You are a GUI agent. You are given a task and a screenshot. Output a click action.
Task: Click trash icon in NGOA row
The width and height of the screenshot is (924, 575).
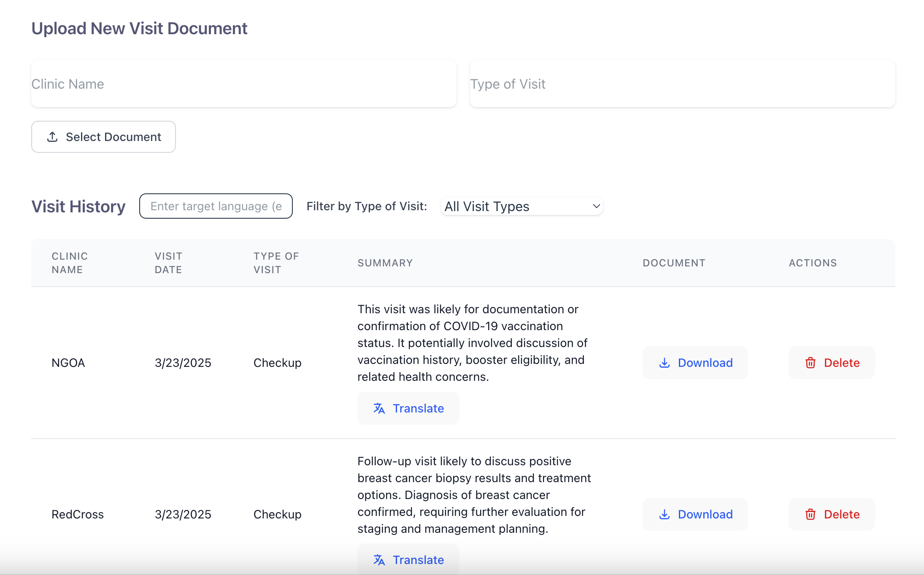point(810,363)
